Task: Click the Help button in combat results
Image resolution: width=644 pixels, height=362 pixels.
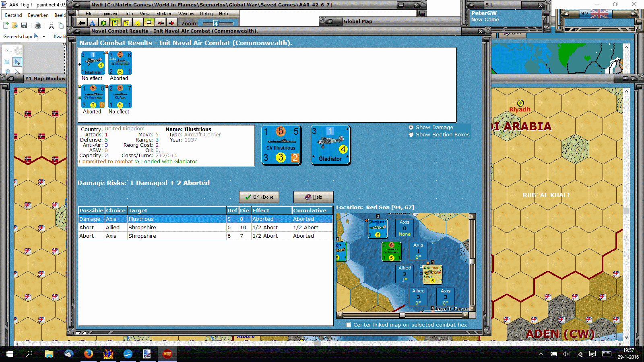Action: 313,197
